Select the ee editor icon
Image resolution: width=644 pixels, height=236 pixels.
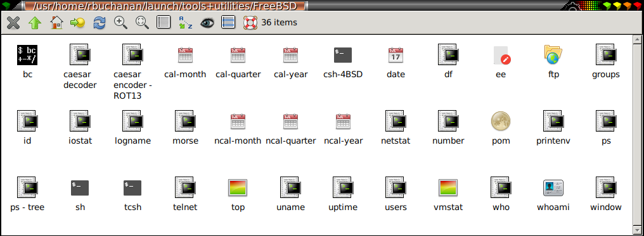[x=501, y=55]
